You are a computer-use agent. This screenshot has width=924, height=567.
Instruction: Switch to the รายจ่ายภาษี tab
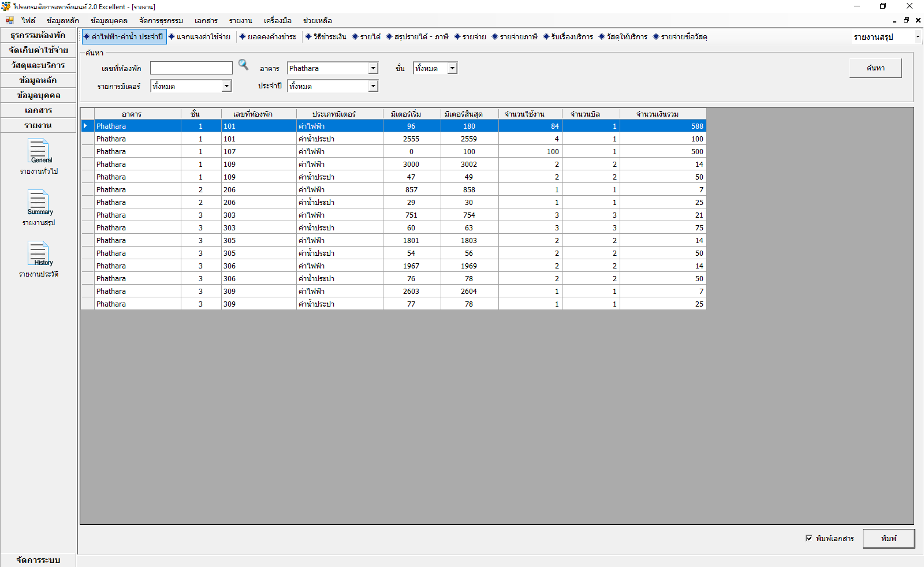coord(515,36)
